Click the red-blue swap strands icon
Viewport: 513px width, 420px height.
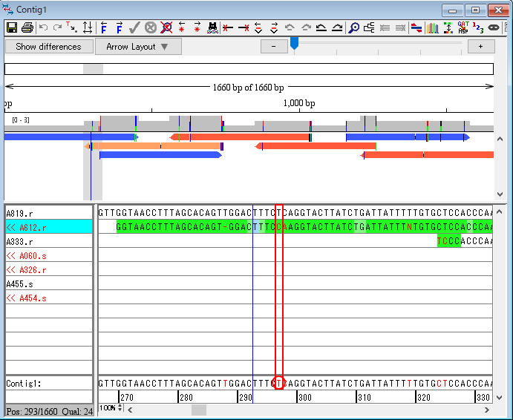(x=416, y=28)
